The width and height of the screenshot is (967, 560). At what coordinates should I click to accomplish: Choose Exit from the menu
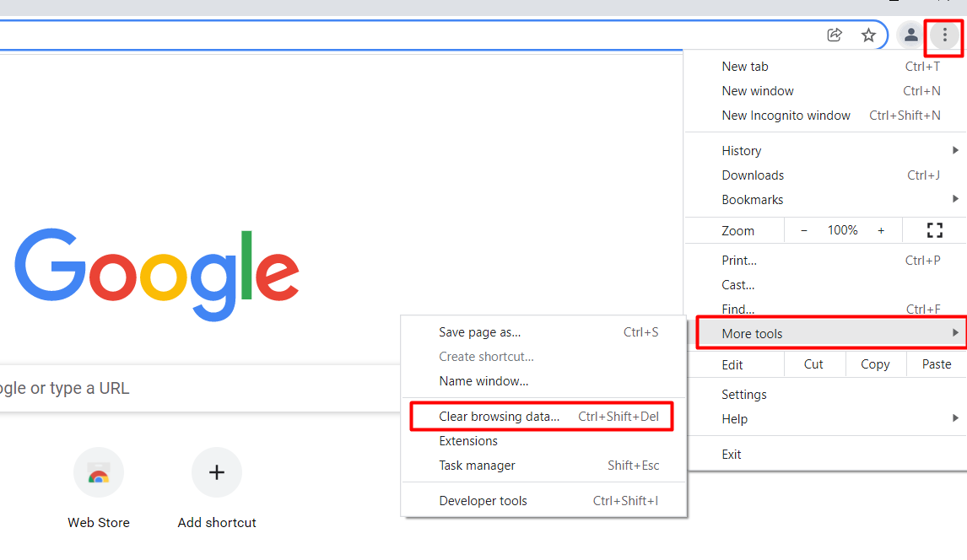(x=826, y=455)
